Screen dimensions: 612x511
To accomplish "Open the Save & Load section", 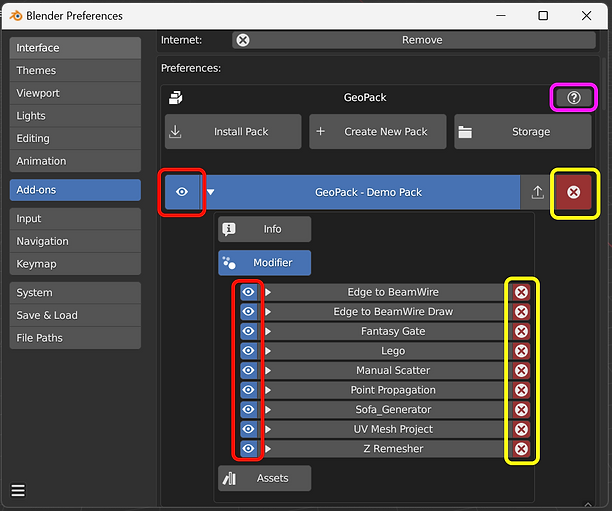I will (75, 315).
